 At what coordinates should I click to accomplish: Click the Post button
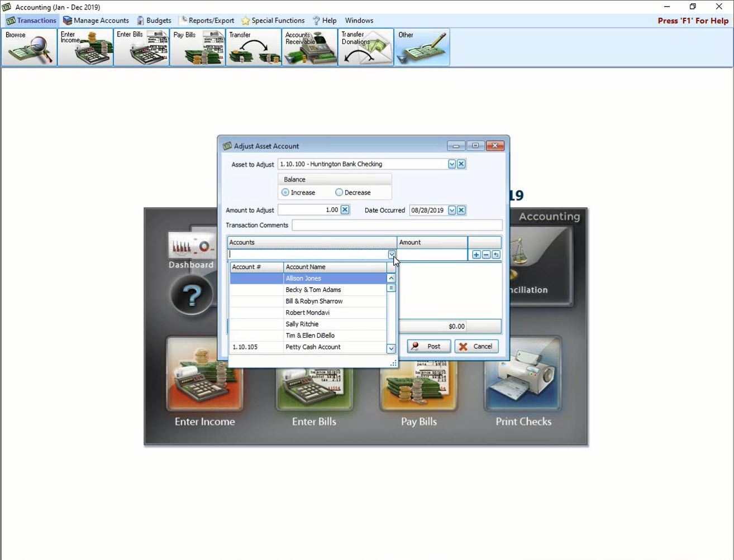tap(428, 346)
